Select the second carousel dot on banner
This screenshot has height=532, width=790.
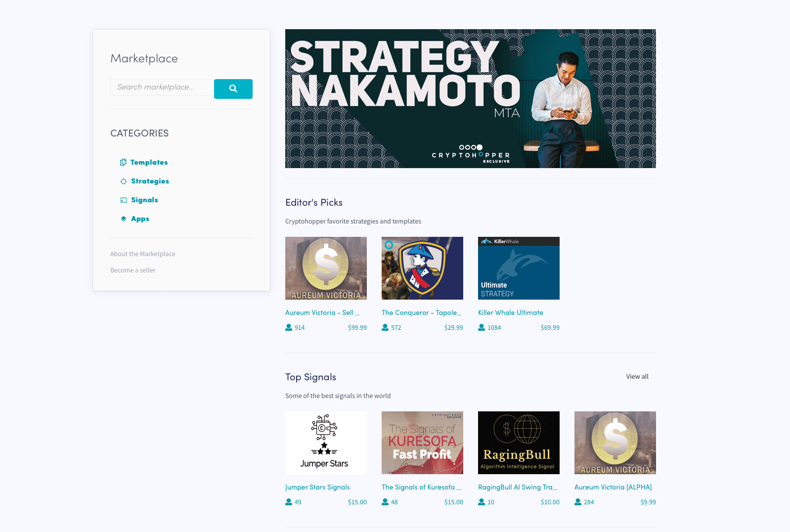(x=468, y=147)
